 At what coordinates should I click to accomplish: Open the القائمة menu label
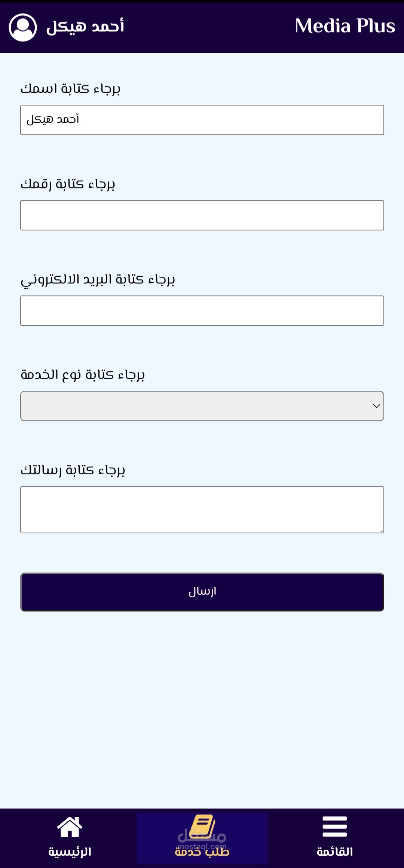(335, 852)
